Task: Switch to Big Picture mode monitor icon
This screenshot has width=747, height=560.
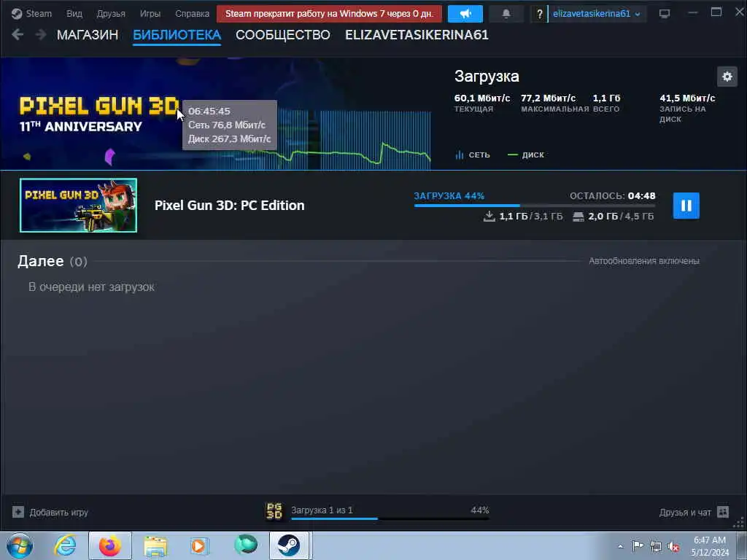Action: click(x=665, y=13)
